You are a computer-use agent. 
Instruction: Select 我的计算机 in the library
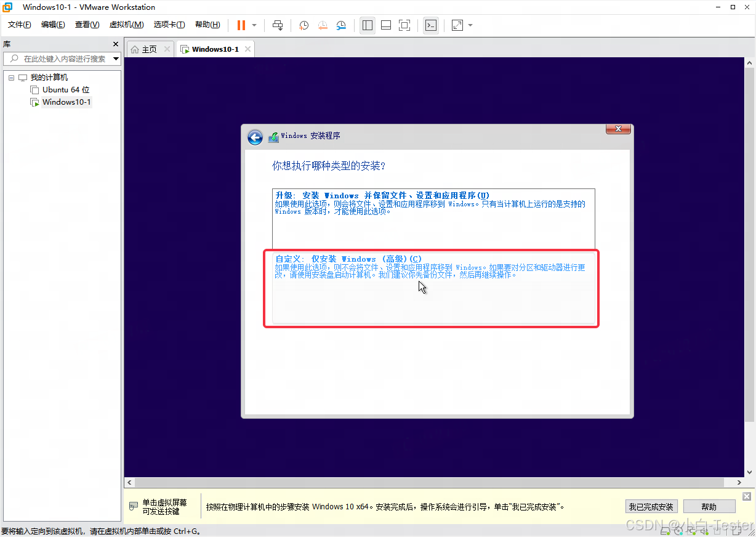[49, 78]
